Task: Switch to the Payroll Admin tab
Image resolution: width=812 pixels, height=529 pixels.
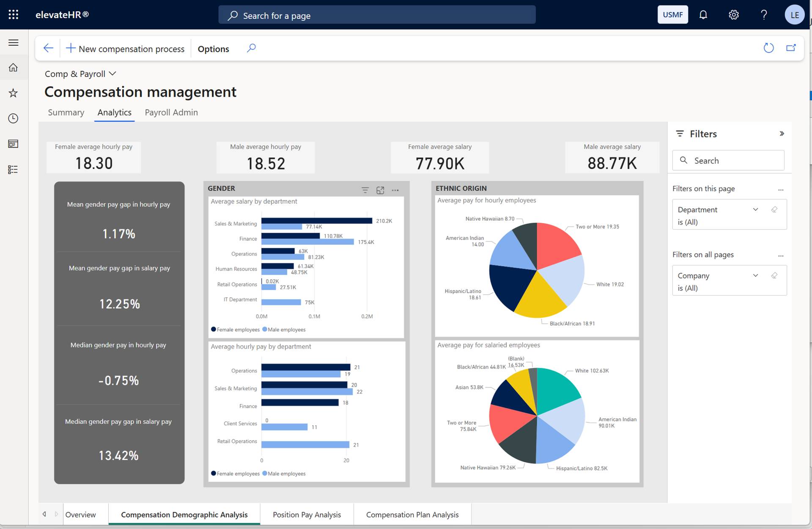Action: coord(171,112)
